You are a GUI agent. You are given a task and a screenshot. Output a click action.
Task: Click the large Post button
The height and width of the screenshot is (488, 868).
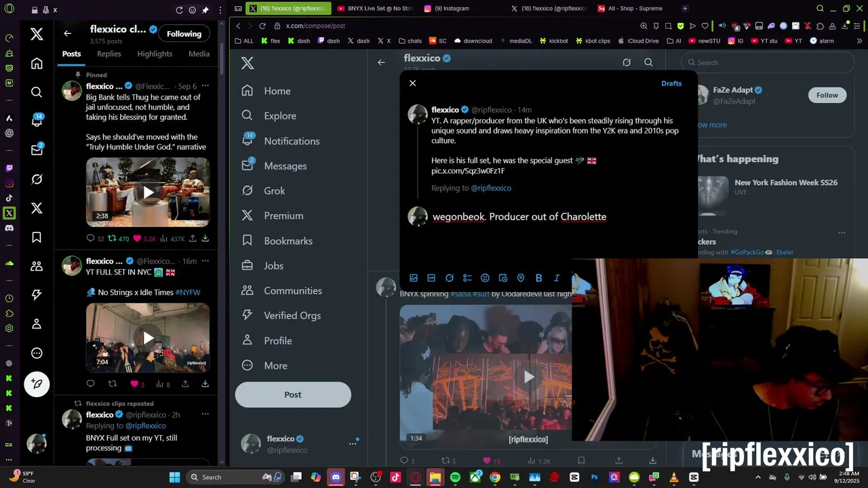(293, 394)
